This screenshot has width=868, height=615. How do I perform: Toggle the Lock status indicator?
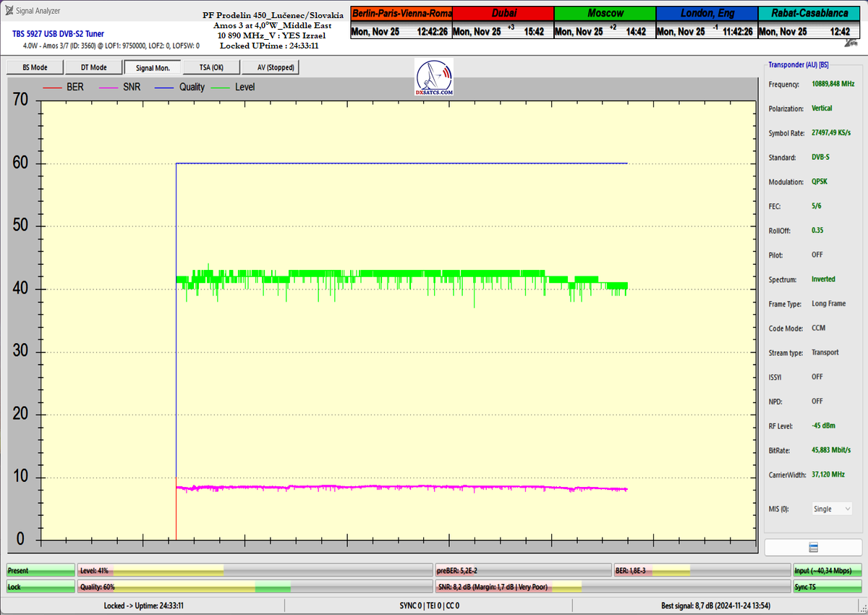[x=41, y=587]
